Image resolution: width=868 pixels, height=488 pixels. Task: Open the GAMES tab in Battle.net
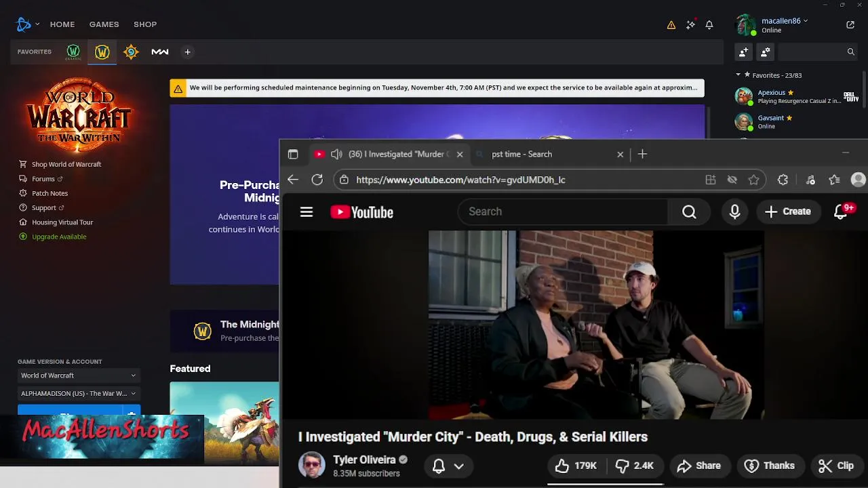pyautogui.click(x=104, y=24)
